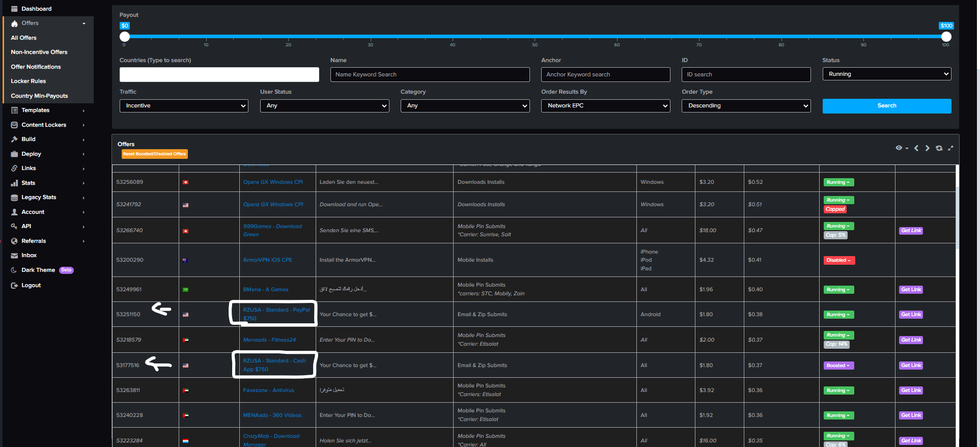Click the $100 maximum payout slider handle
The height and width of the screenshot is (447, 980).
tap(946, 37)
